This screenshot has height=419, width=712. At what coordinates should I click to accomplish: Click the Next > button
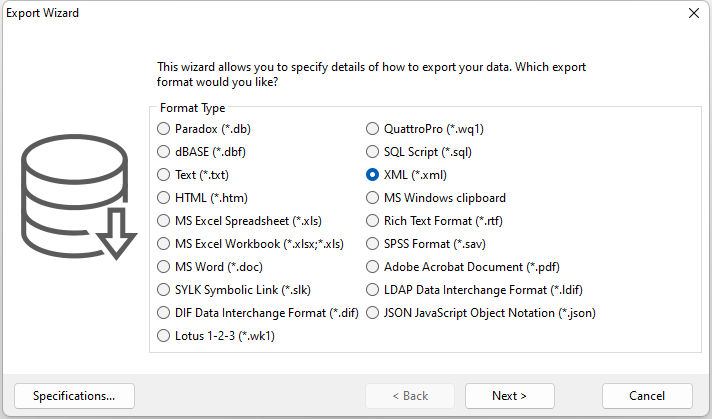click(509, 396)
